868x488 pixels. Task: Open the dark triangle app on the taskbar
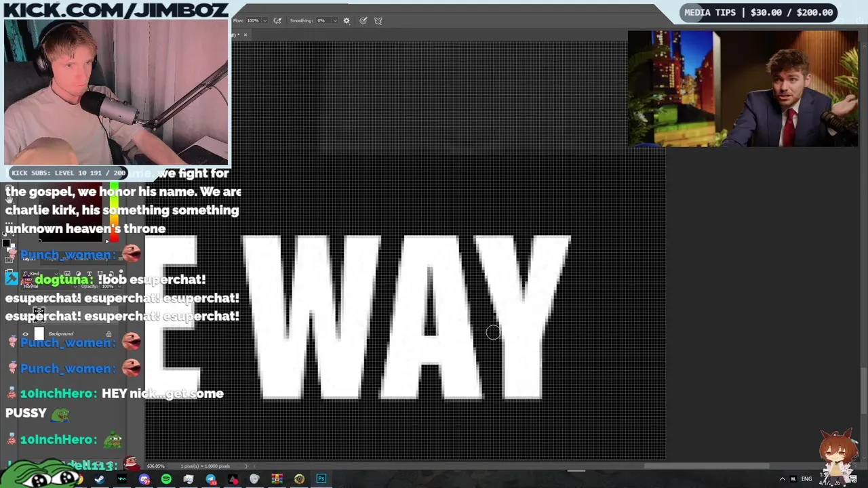coord(233,479)
